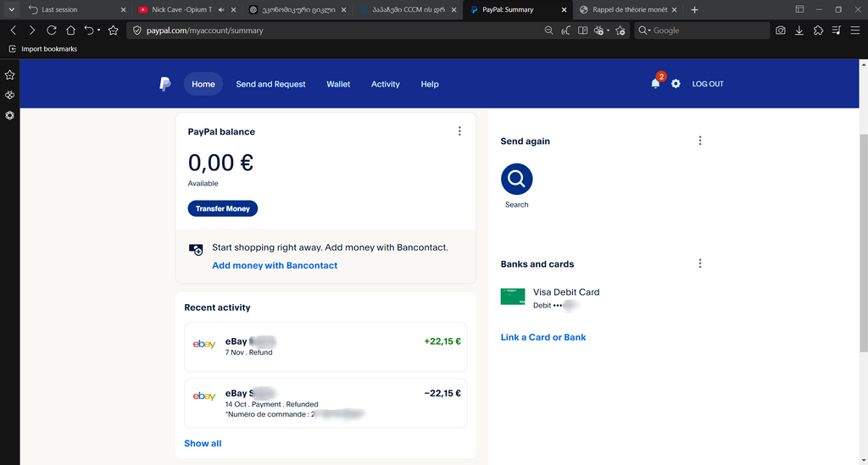Expand the undo history dropdown arrow
The image size is (868, 465).
[98, 30]
